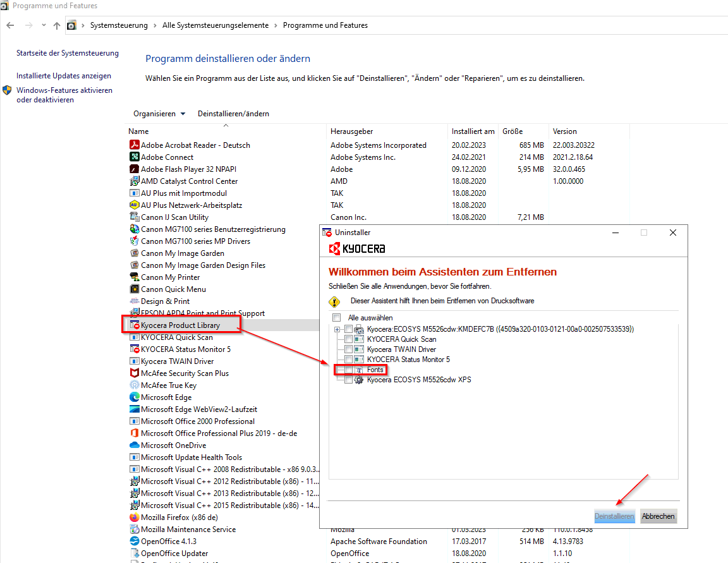
Task: Sort list by Installiert am column
Action: [x=473, y=131]
